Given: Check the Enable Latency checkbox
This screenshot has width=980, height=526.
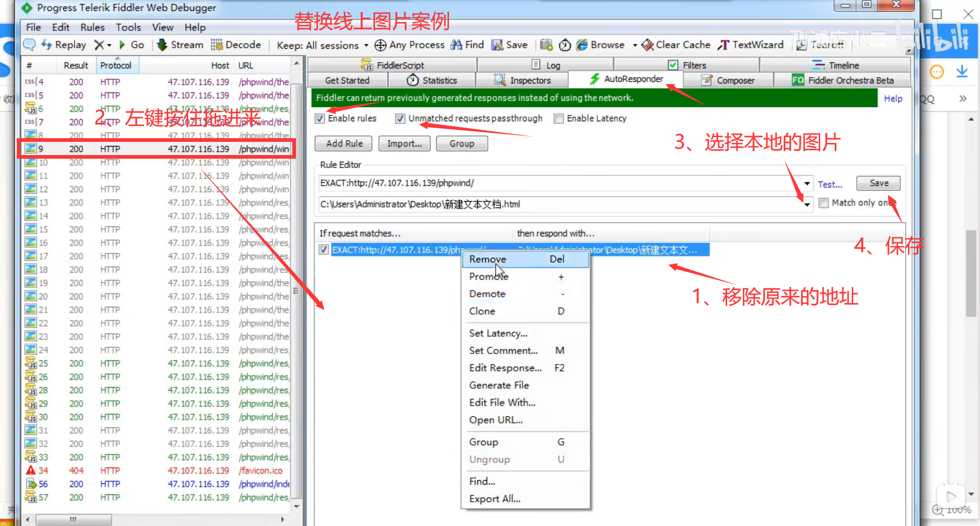Looking at the screenshot, I should click(x=558, y=119).
